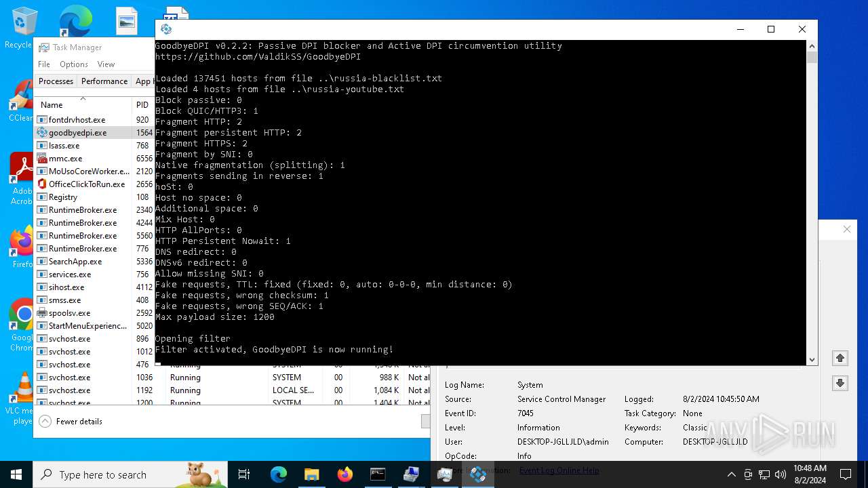Open Task View from the taskbar
Image resolution: width=868 pixels, height=488 pixels.
[x=244, y=474]
